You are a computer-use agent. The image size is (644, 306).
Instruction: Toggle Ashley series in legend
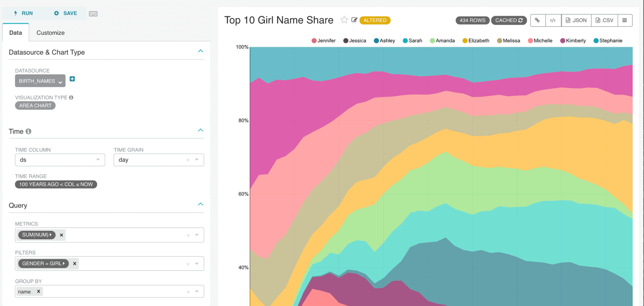pos(384,41)
